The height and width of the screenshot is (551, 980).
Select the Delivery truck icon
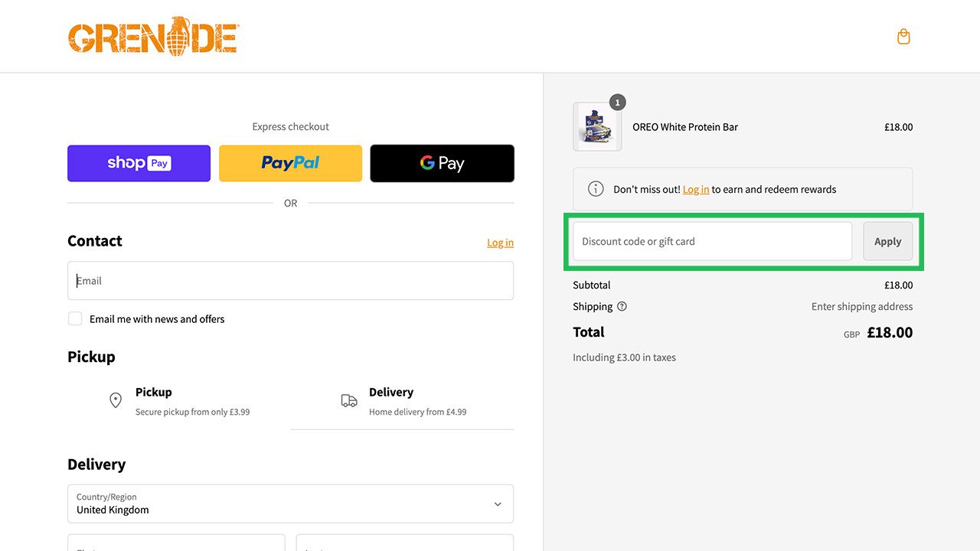(349, 400)
